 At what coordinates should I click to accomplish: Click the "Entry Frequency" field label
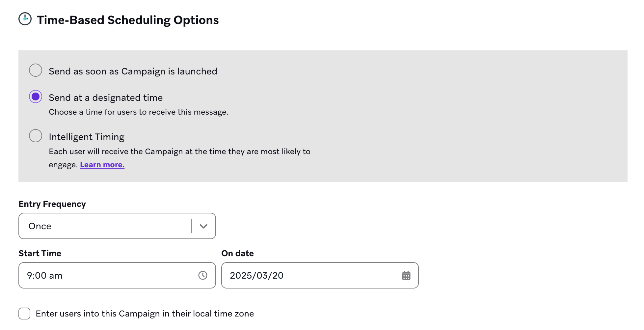52,204
